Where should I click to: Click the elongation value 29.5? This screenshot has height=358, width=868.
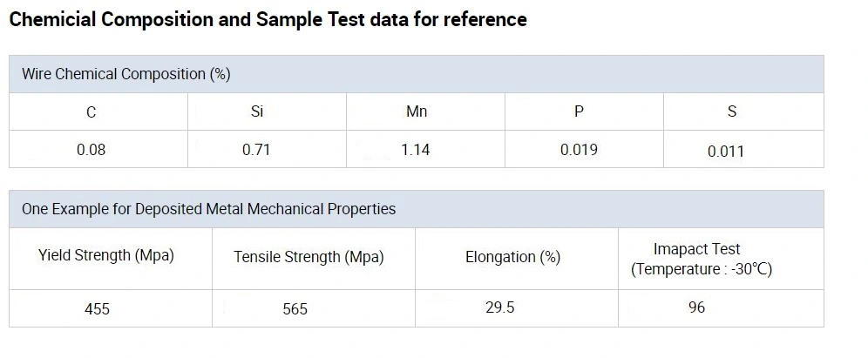(x=499, y=307)
